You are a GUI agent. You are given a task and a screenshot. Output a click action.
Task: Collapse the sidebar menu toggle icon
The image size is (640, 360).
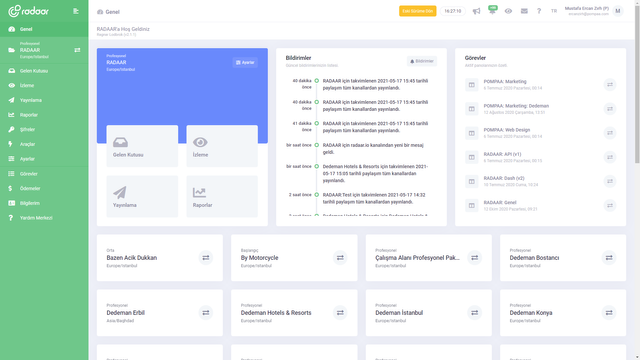click(76, 11)
